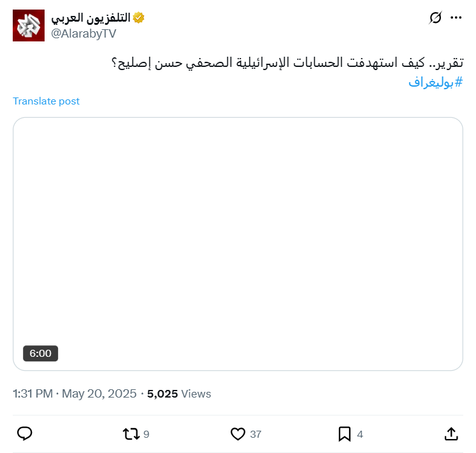Click the gold verified badge
This screenshot has height=453, width=476.
pyautogui.click(x=138, y=18)
